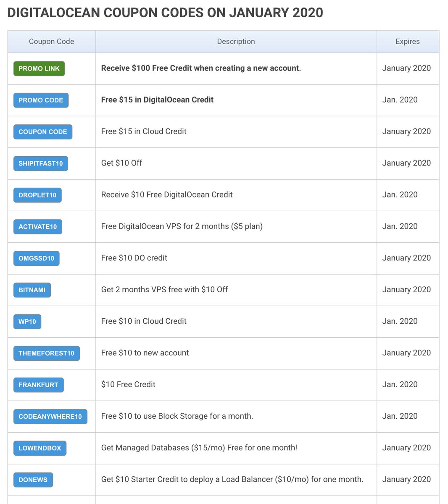Click the expiry date in ACTIVATE10 row
This screenshot has height=504, width=448.
tap(400, 226)
